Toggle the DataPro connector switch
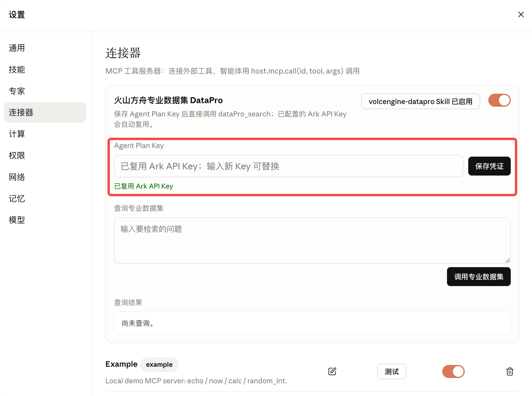532x396 pixels. point(500,100)
